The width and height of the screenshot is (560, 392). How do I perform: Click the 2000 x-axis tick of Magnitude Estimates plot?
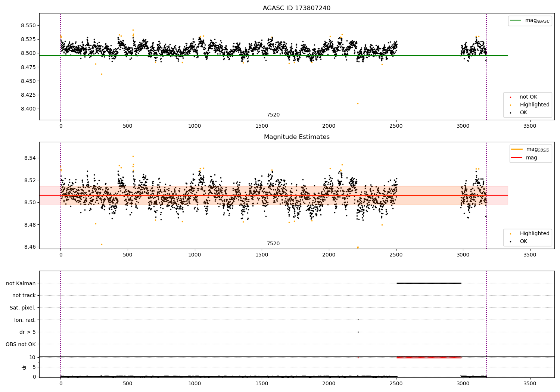pyautogui.click(x=329, y=255)
